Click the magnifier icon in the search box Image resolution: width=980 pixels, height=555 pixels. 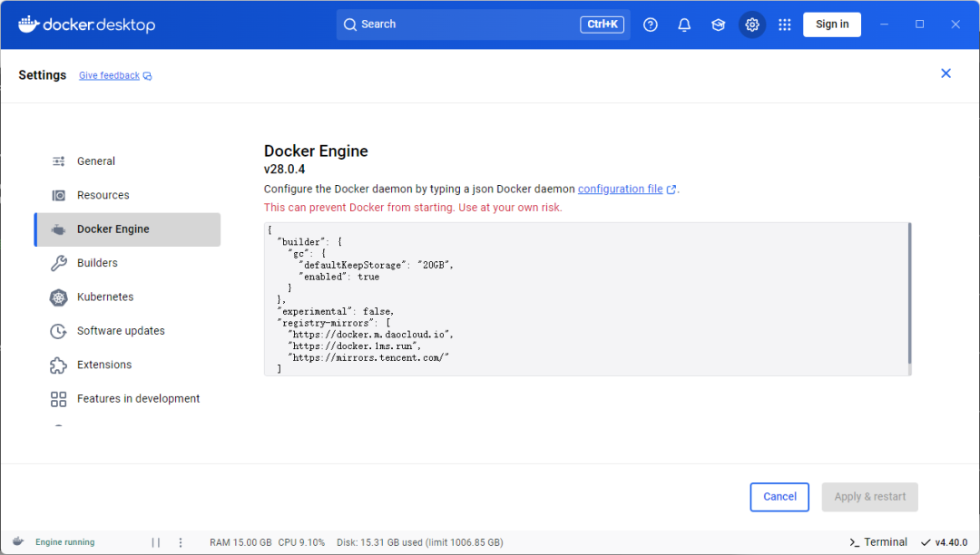point(350,24)
